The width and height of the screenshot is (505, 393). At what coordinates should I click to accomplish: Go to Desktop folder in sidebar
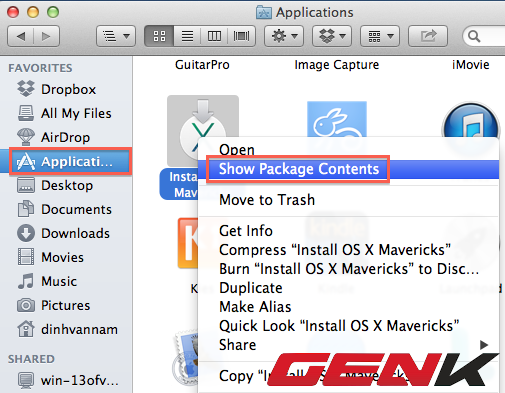pos(66,185)
